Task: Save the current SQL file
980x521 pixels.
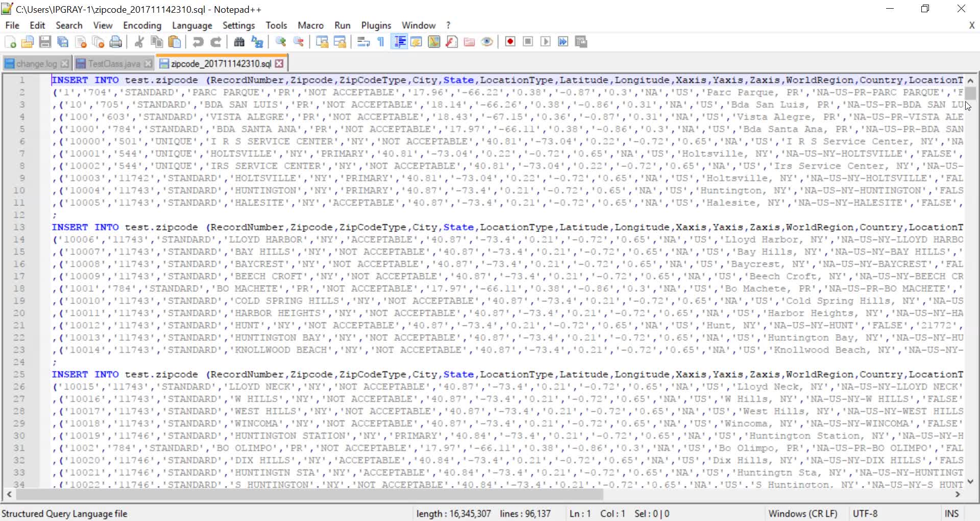Action: point(45,41)
